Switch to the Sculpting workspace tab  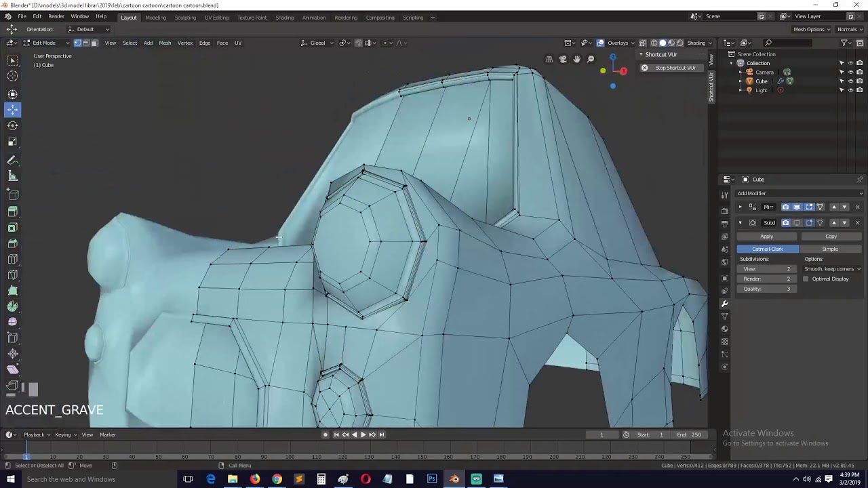(x=185, y=18)
